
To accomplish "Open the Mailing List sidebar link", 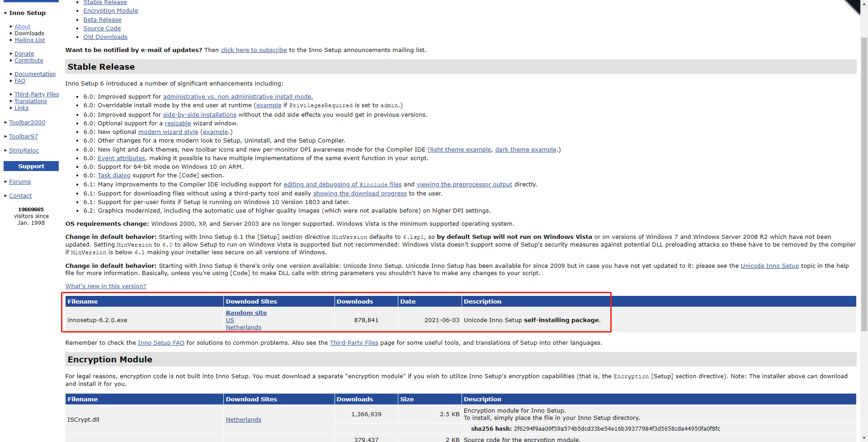I will [29, 40].
